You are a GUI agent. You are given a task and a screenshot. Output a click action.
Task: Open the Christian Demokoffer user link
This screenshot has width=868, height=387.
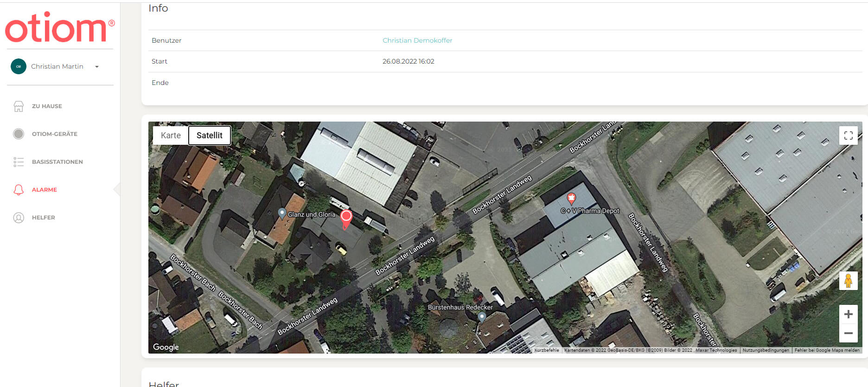(x=417, y=40)
